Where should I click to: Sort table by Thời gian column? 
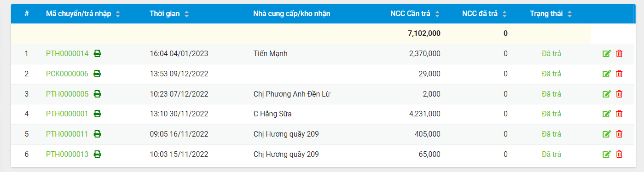click(x=186, y=14)
